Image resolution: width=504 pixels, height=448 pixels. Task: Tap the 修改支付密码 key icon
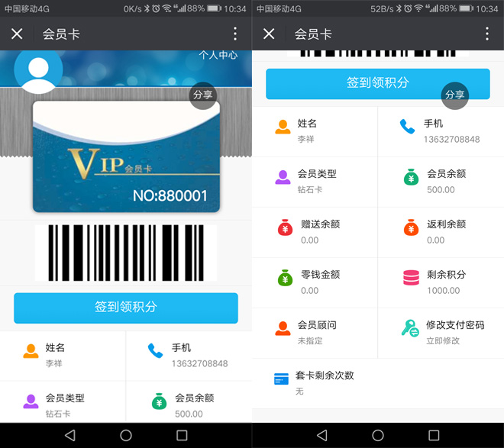[410, 328]
